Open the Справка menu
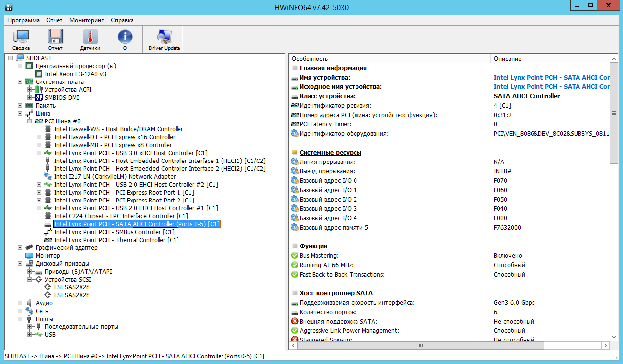The height and width of the screenshot is (364, 623). click(x=122, y=20)
